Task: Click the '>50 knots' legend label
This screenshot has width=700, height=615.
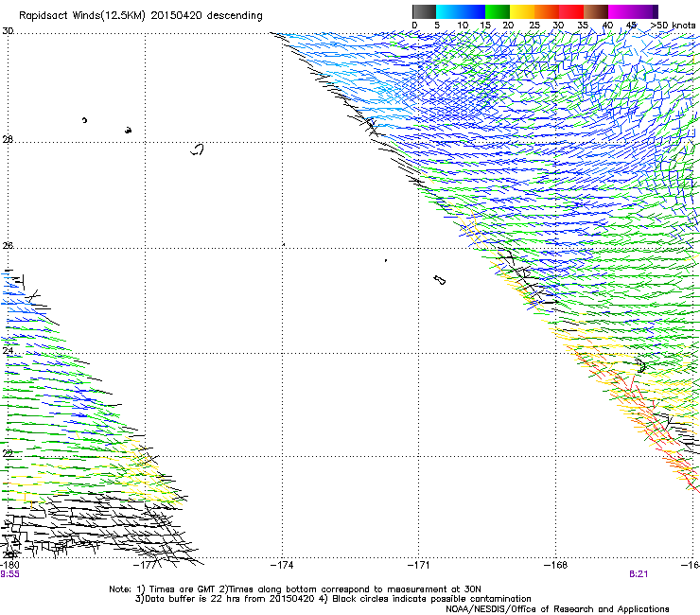Action: pyautogui.click(x=673, y=26)
